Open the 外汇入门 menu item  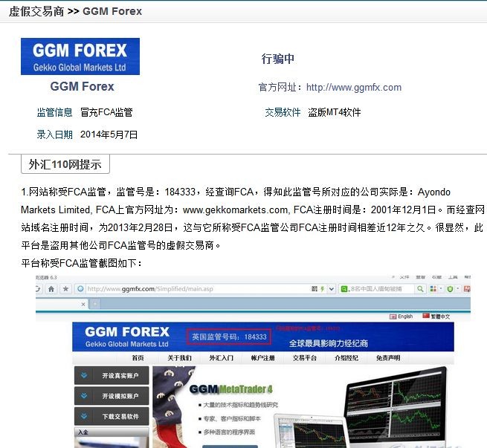point(221,357)
